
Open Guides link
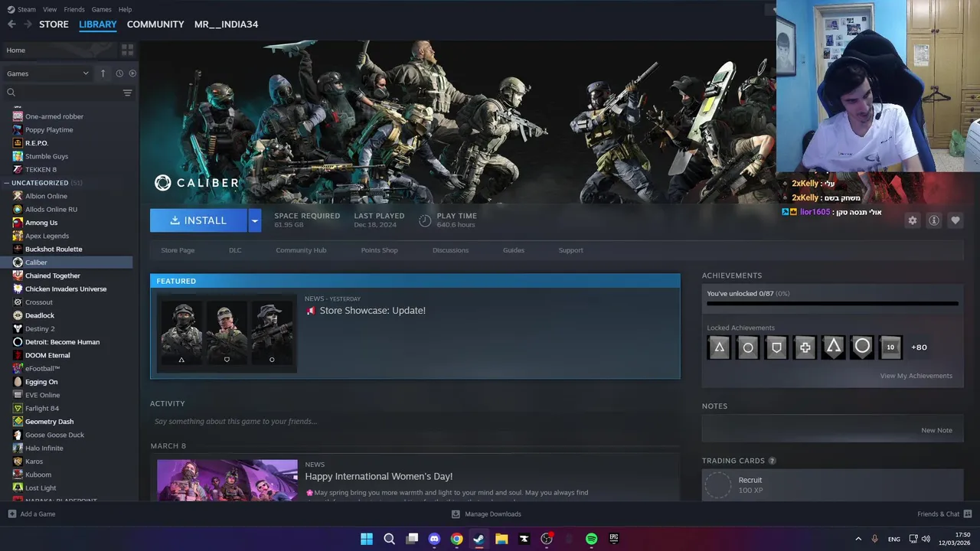(514, 250)
